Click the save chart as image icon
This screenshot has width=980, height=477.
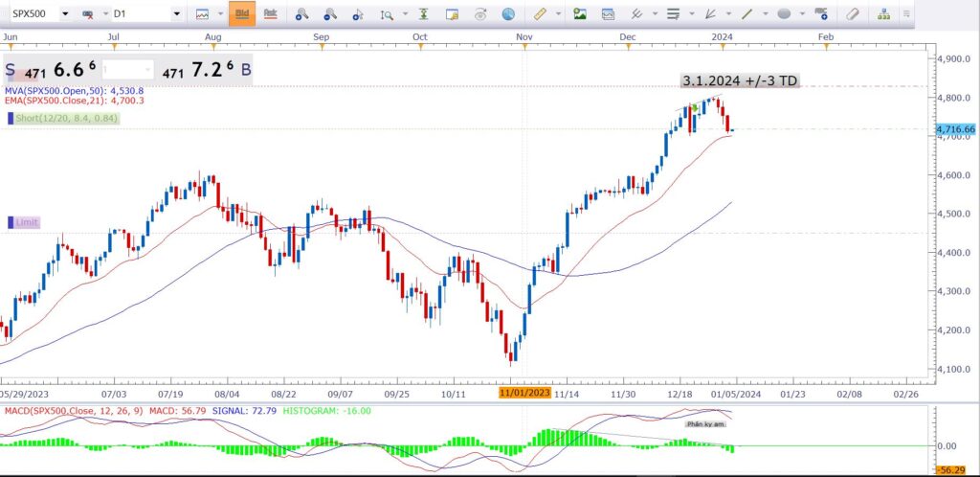point(580,13)
